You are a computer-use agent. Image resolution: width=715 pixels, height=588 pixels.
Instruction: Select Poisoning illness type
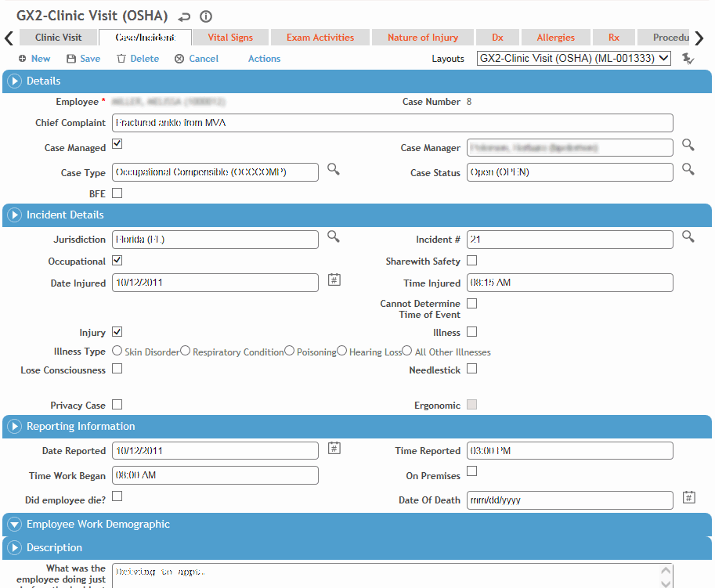(x=289, y=351)
